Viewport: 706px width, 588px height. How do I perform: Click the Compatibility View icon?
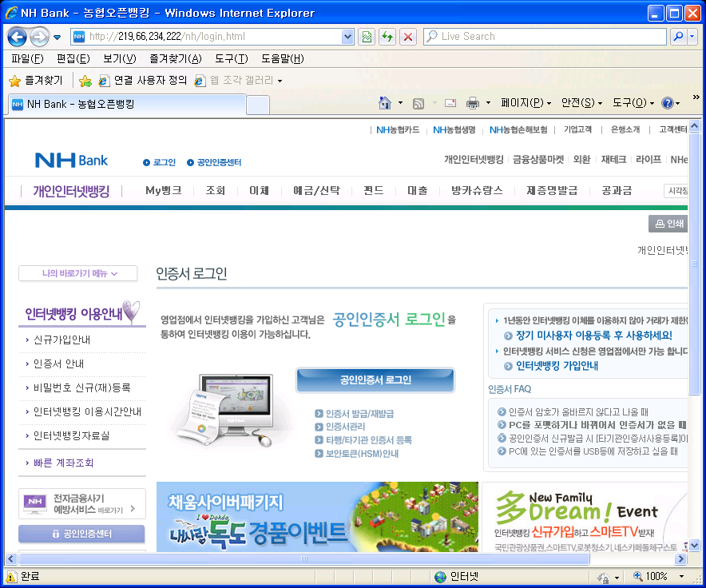pos(367,37)
